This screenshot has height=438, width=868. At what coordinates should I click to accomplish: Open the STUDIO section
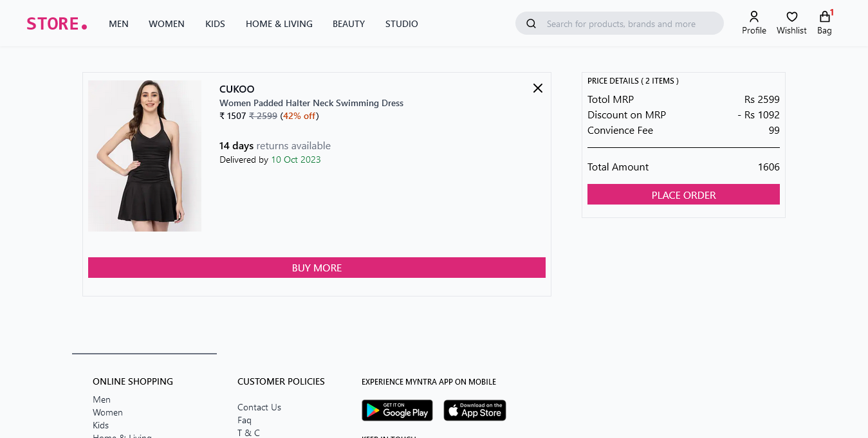tap(402, 24)
